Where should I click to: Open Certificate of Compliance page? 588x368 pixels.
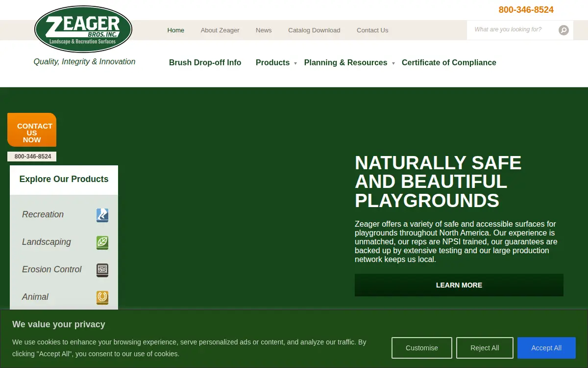(x=449, y=63)
